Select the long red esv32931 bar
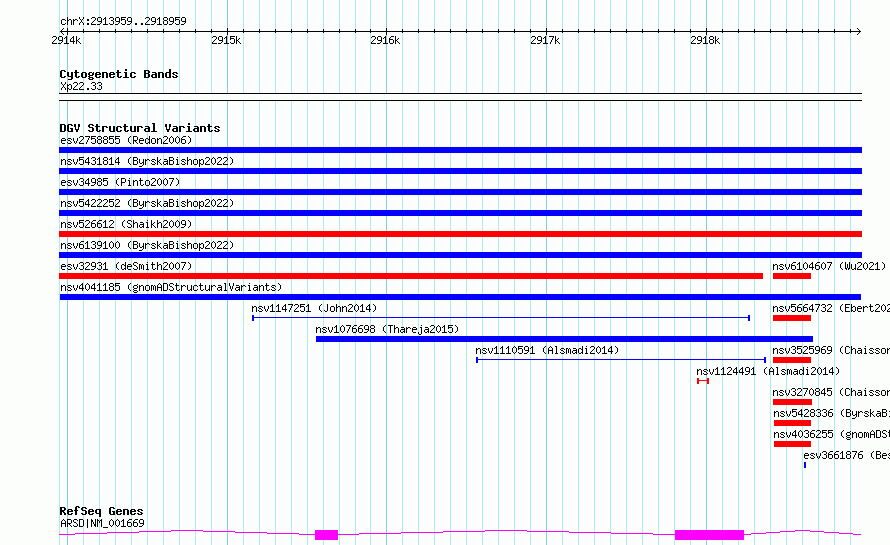This screenshot has height=545, width=890. [x=411, y=276]
